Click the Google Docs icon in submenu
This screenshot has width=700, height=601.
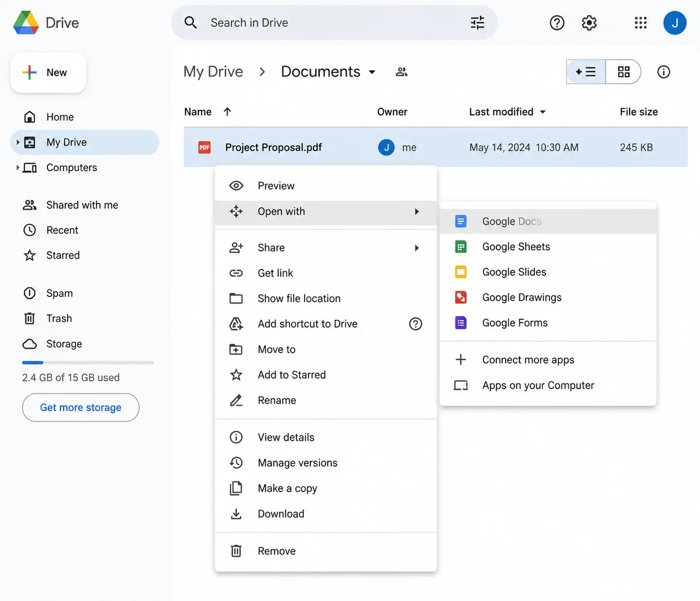click(460, 221)
